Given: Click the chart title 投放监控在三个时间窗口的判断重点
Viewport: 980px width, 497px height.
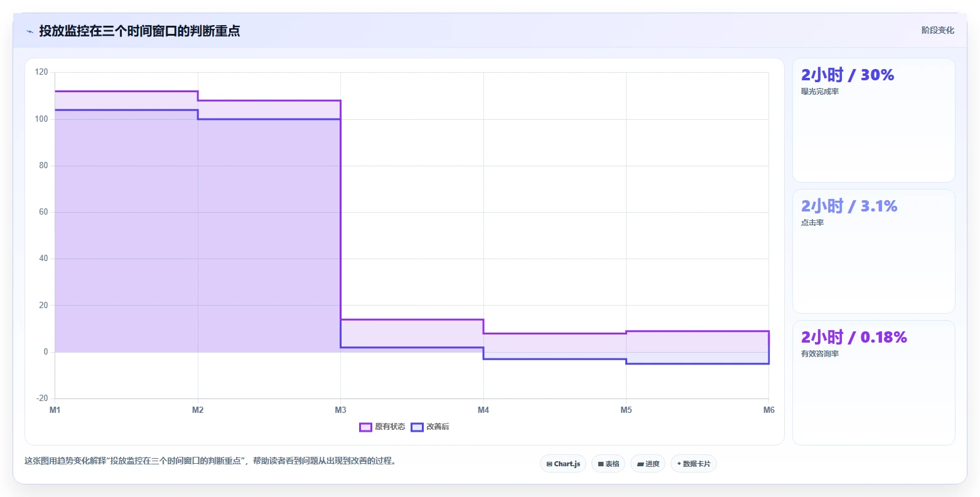Looking at the screenshot, I should pyautogui.click(x=139, y=31).
